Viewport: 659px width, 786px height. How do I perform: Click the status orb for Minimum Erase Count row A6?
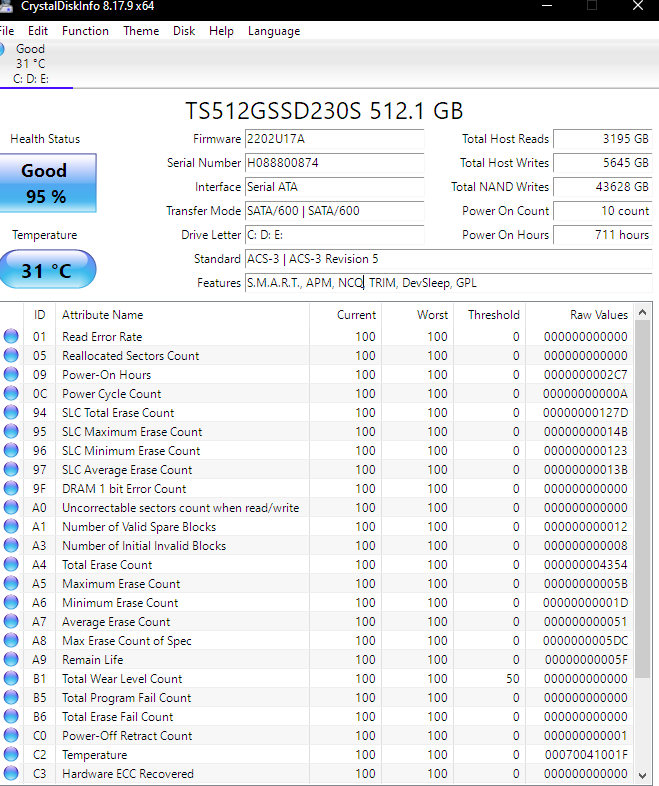11,603
